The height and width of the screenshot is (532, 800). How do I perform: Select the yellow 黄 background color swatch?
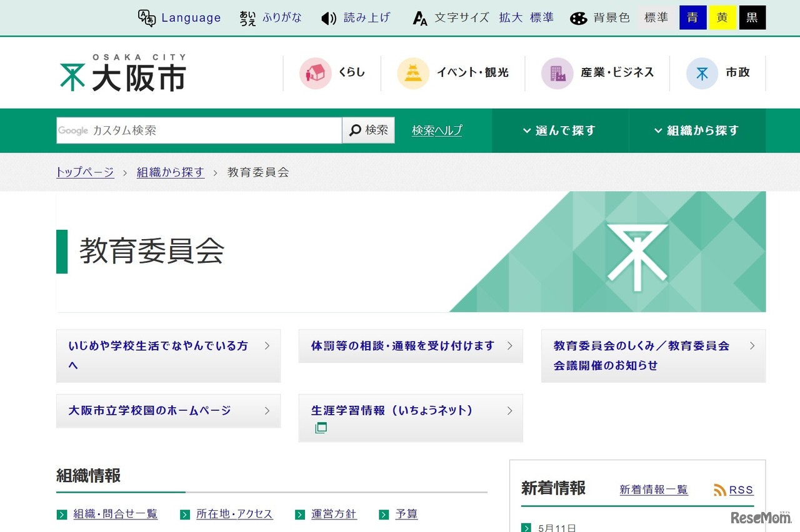(x=722, y=18)
